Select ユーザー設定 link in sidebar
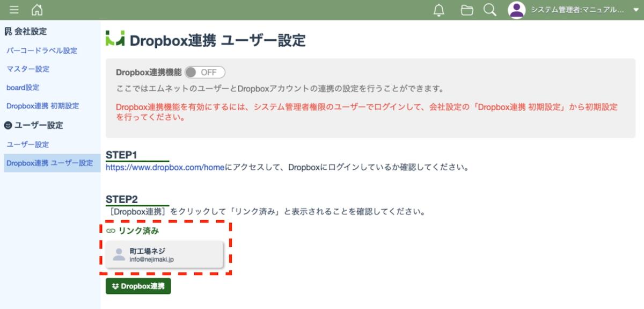Viewport: 644px width, 309px height. pos(28,145)
